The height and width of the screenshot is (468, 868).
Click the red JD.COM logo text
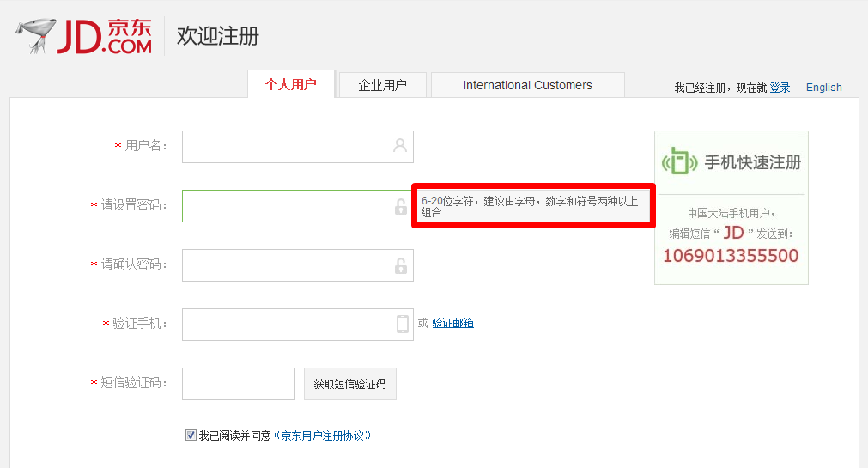(x=105, y=36)
